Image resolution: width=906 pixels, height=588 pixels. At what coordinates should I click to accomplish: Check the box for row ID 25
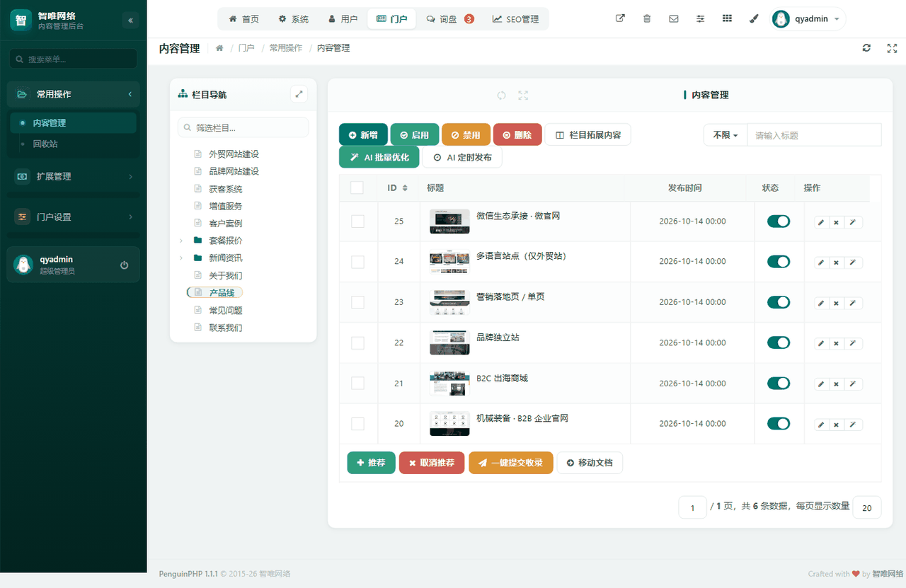click(x=357, y=221)
